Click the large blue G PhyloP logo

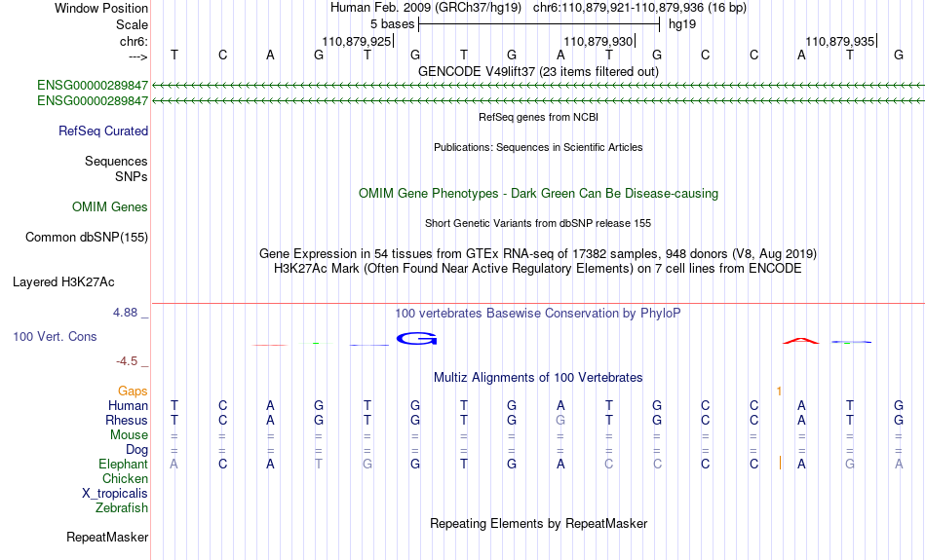click(416, 339)
